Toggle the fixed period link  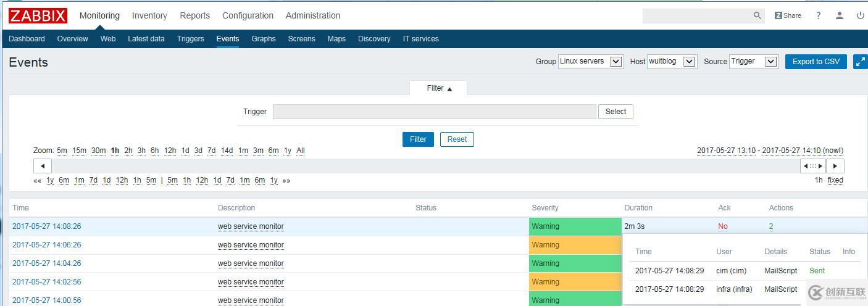[835, 180]
